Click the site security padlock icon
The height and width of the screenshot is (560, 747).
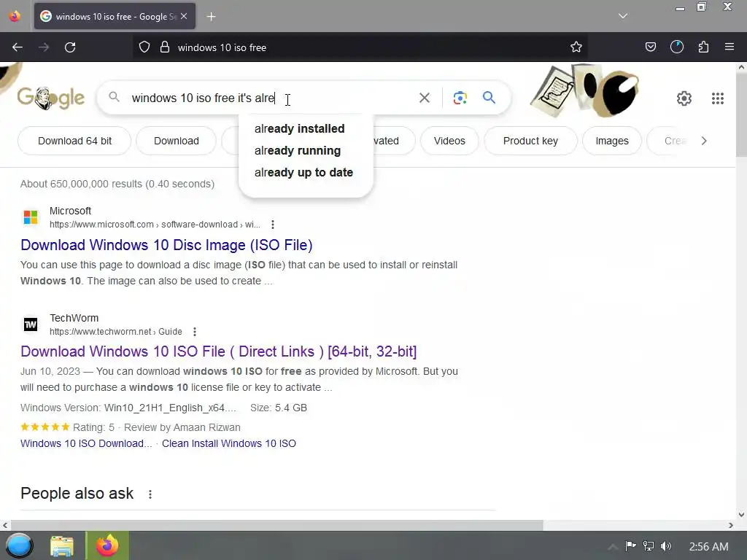click(165, 47)
